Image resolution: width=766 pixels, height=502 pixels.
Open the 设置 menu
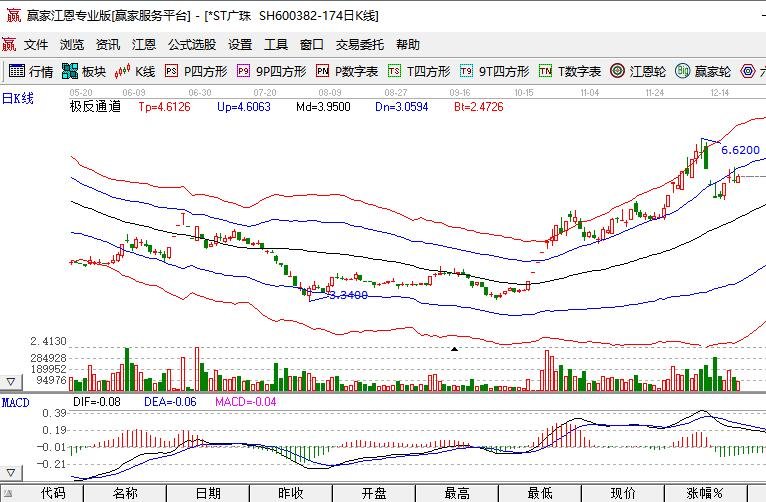point(240,45)
